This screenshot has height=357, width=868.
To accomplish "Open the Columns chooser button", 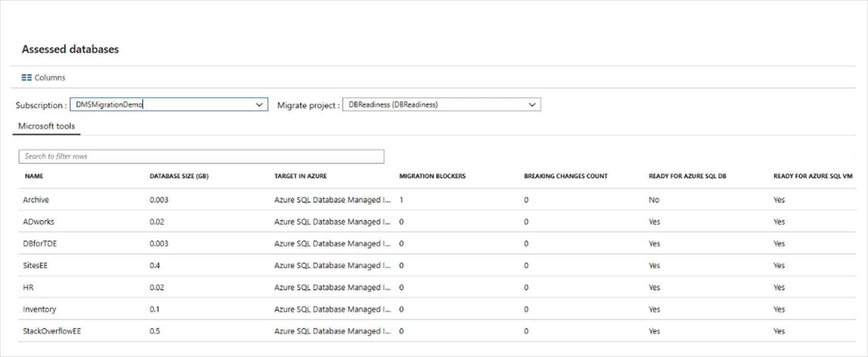I will click(43, 78).
